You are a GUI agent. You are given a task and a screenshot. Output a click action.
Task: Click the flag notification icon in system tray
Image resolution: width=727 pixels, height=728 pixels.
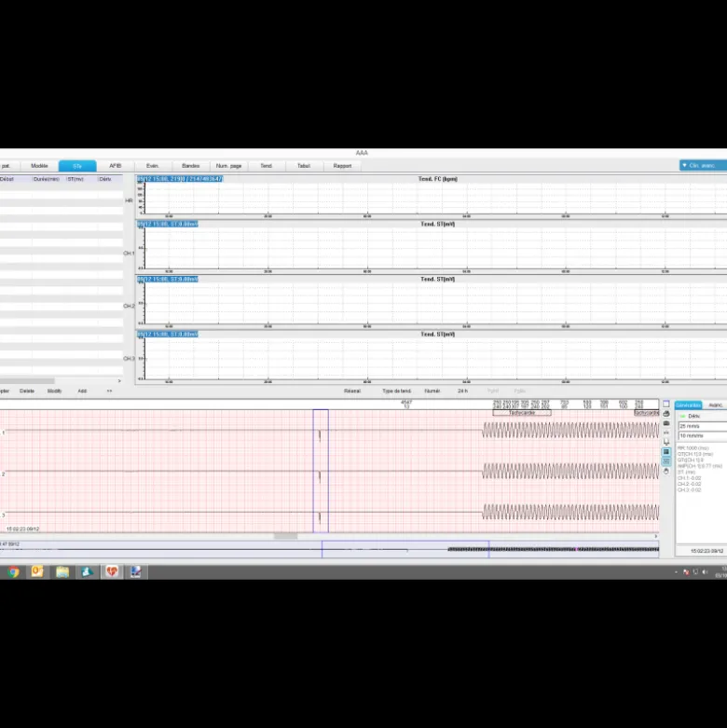[x=686, y=572]
